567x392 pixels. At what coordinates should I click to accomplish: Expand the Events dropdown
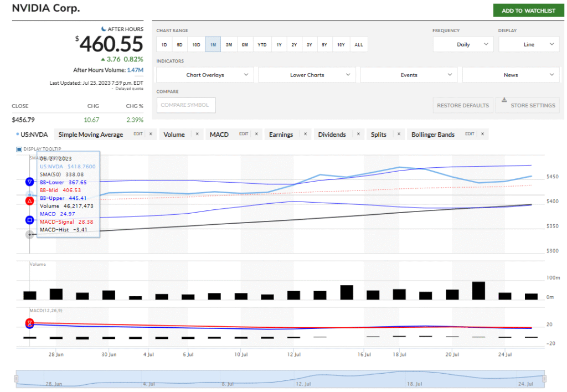point(409,75)
